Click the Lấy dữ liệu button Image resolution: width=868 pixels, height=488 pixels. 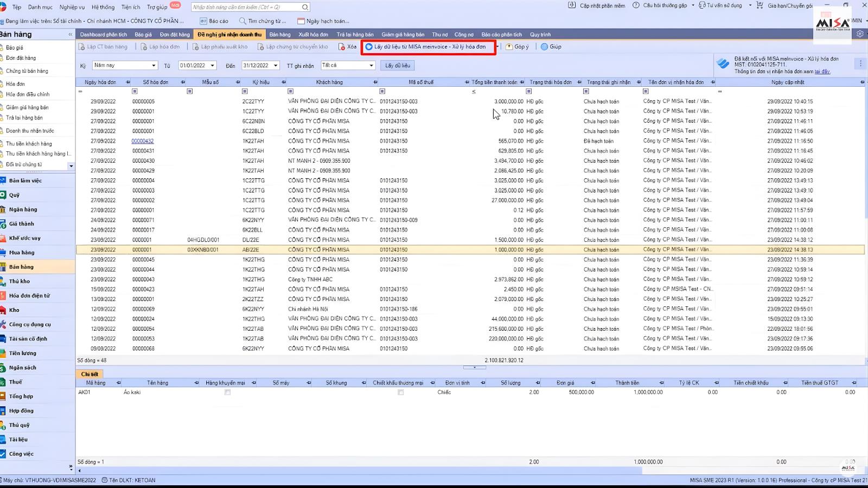(x=398, y=66)
